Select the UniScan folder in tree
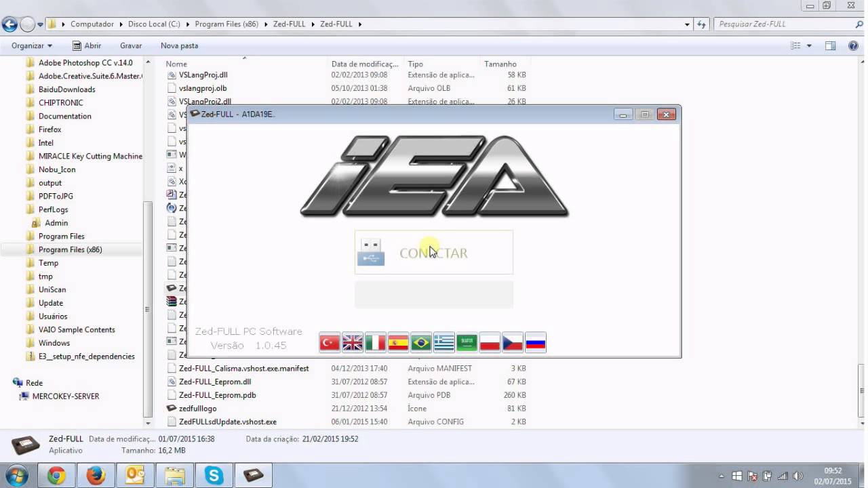 click(x=52, y=289)
